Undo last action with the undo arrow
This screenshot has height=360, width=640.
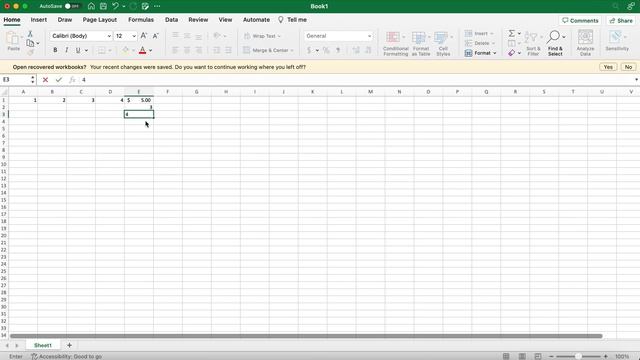[x=116, y=6]
